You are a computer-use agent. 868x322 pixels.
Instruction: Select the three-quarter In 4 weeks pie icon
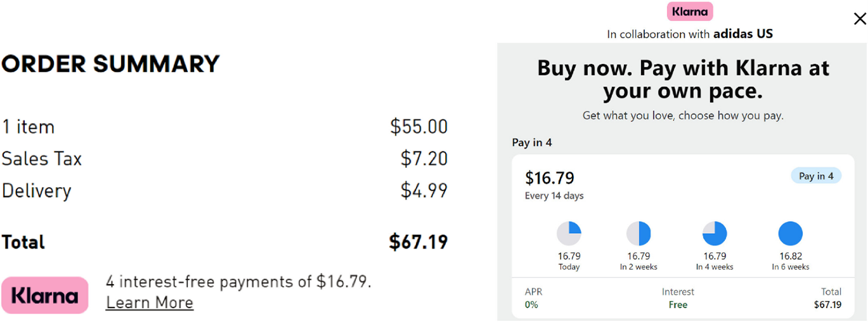click(715, 234)
